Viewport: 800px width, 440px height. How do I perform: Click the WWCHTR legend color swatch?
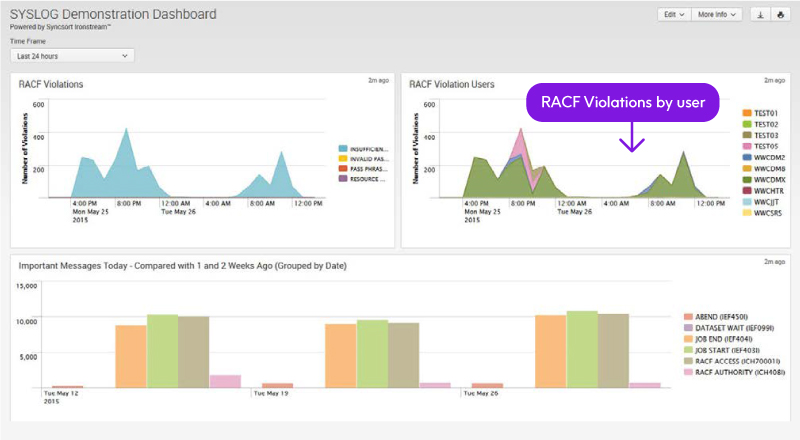pyautogui.click(x=747, y=191)
